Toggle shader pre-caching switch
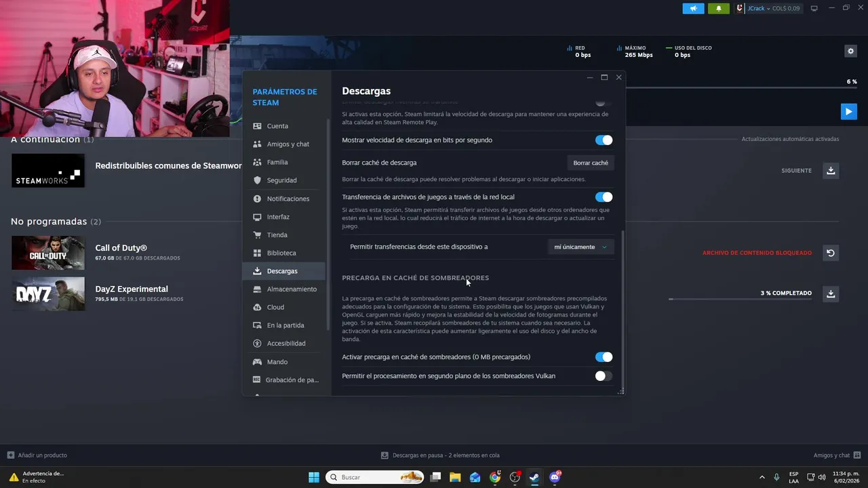868x488 pixels. (604, 357)
